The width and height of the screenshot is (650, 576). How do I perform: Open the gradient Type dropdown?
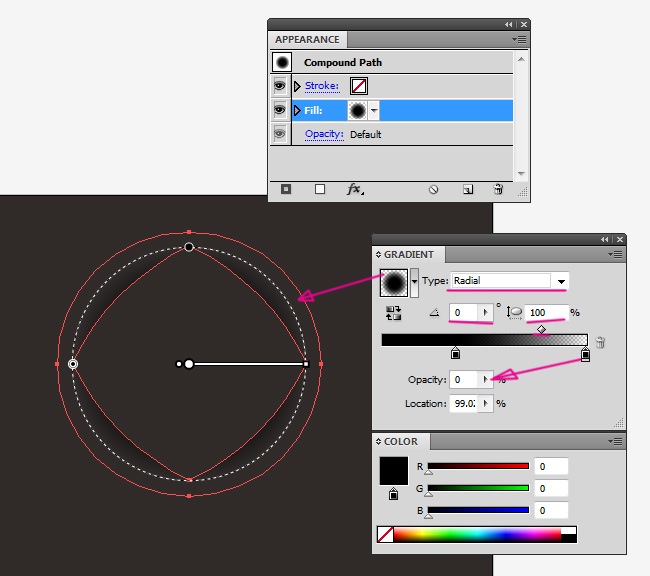562,281
